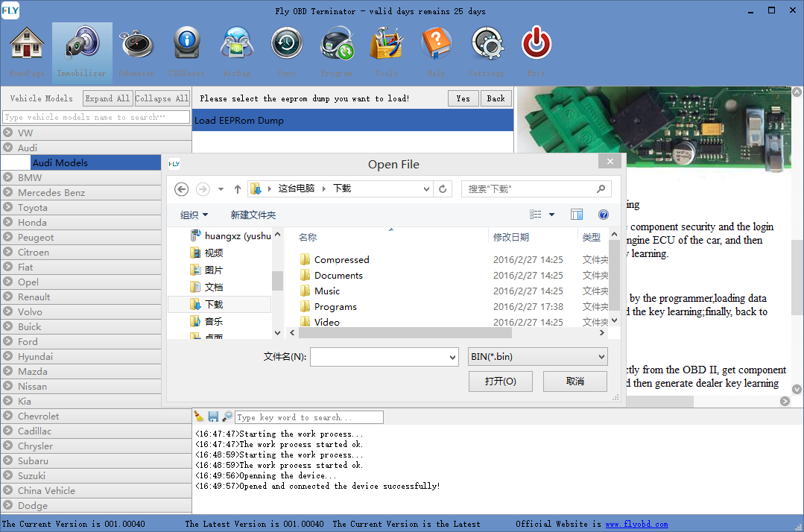Open the AirBag module icon
This screenshot has width=804, height=532.
(x=237, y=45)
